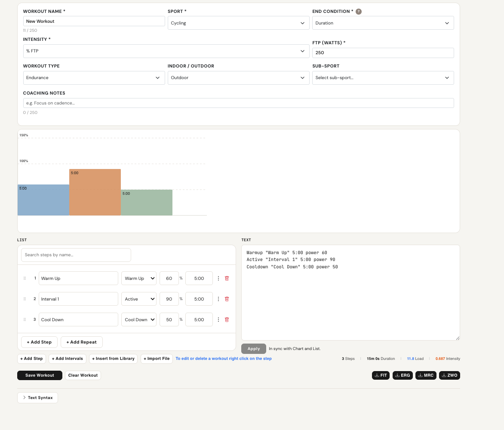Click the '11.8 Load' summary text
Image resolution: width=504 pixels, height=430 pixels.
tap(415, 359)
